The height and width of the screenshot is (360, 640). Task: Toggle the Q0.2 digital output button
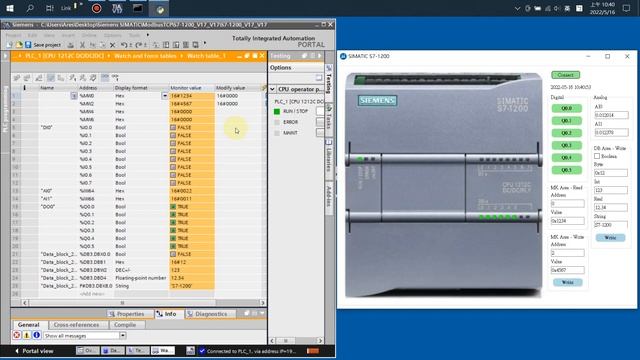click(566, 133)
